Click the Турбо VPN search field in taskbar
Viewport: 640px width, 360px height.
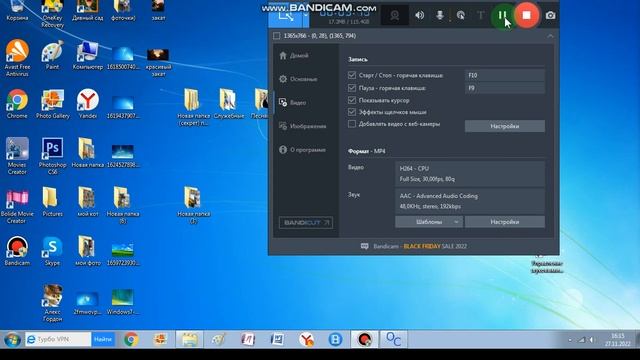click(x=58, y=339)
